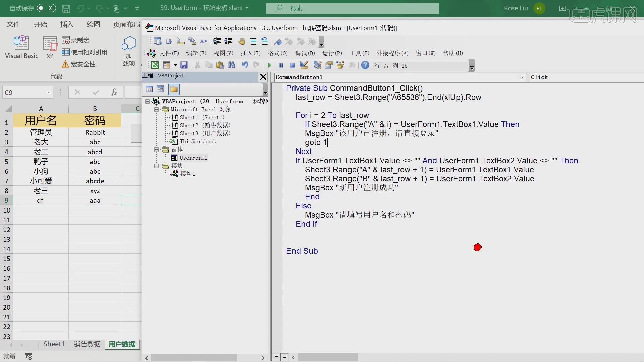Open the 调试(D) debug menu

pyautogui.click(x=305, y=53)
